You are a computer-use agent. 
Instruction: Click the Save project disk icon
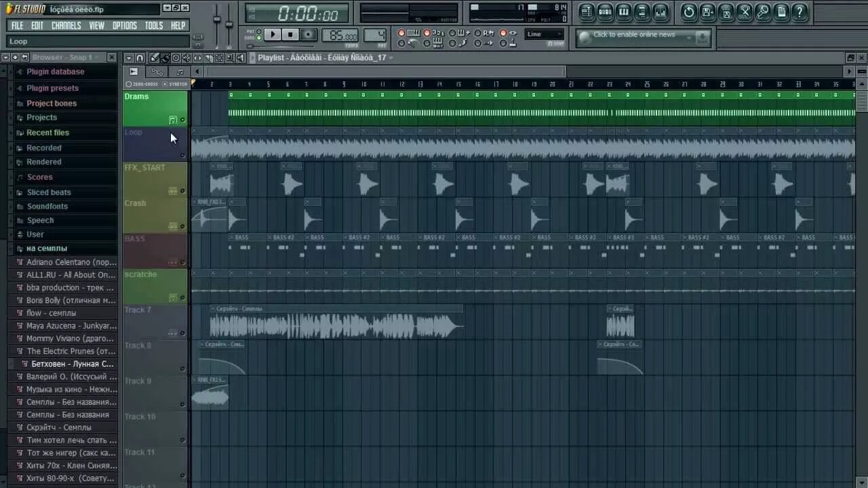pyautogui.click(x=707, y=12)
